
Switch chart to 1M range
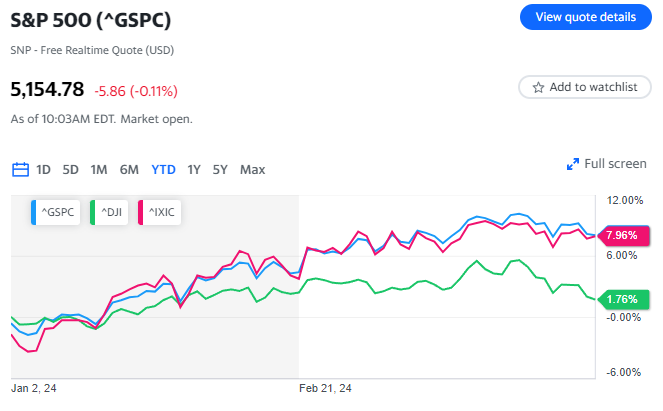pos(99,169)
